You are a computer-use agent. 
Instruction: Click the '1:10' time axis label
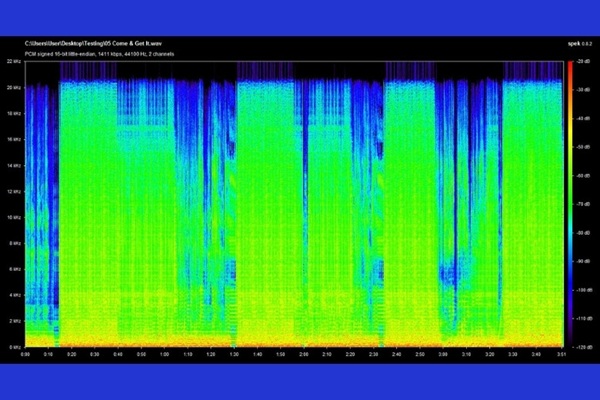(188, 354)
